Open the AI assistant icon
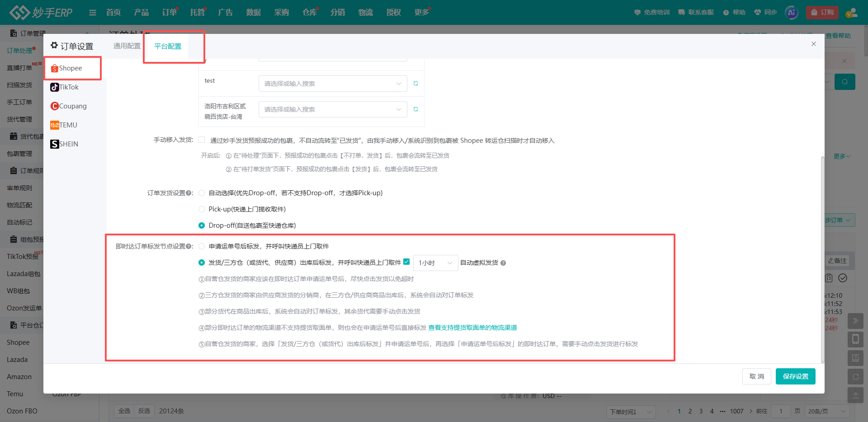Viewport: 868px width, 422px height. (x=792, y=13)
